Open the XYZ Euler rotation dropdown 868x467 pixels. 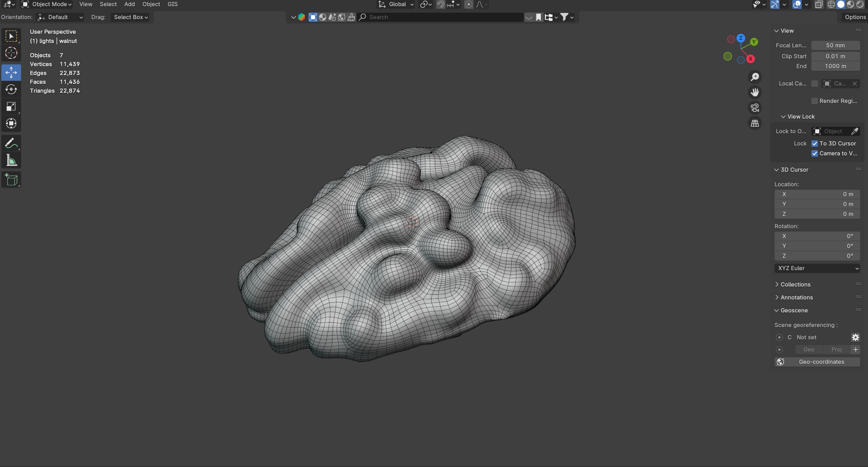tap(817, 268)
